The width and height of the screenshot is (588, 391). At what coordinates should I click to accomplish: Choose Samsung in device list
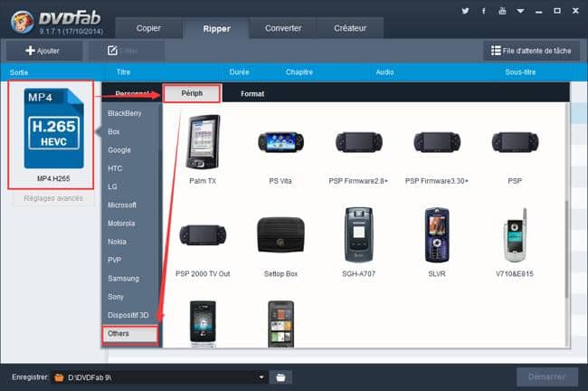pos(123,279)
